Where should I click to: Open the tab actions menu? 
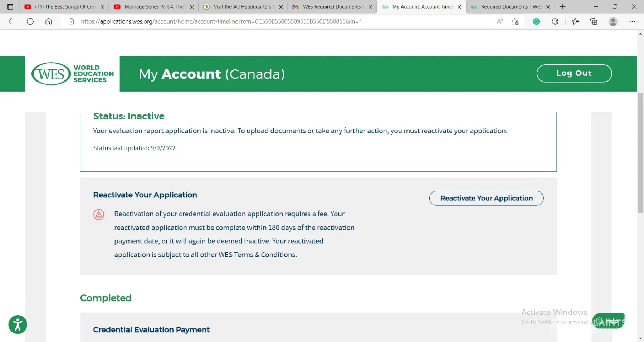[x=10, y=6]
